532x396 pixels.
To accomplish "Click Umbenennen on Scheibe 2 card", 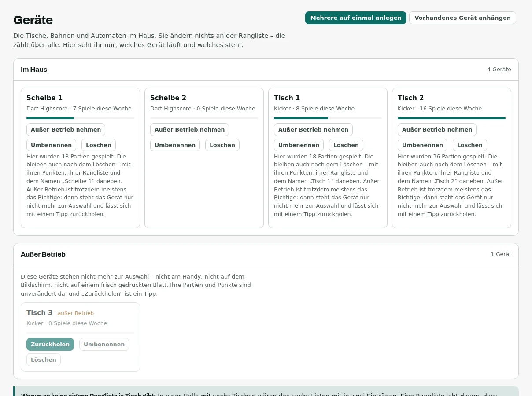I will (175, 145).
